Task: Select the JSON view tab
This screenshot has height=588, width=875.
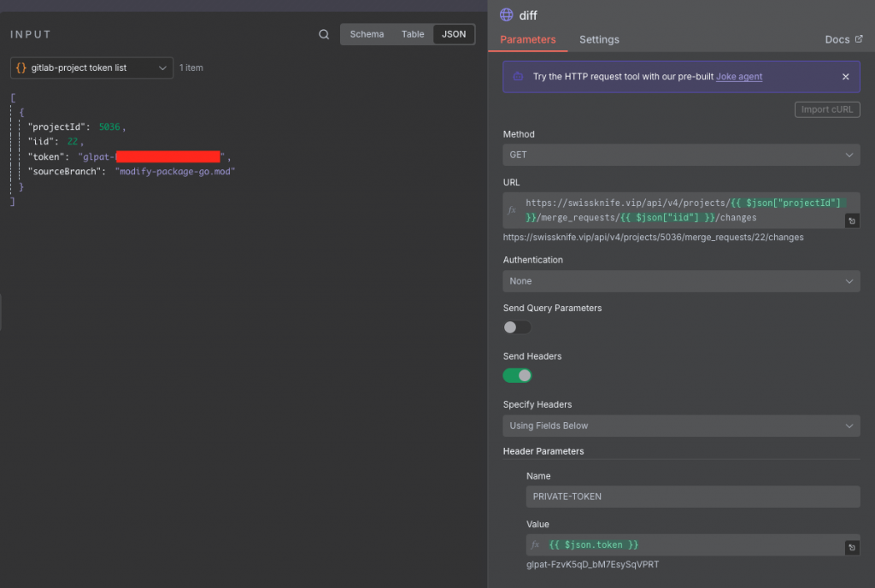Action: pos(454,34)
